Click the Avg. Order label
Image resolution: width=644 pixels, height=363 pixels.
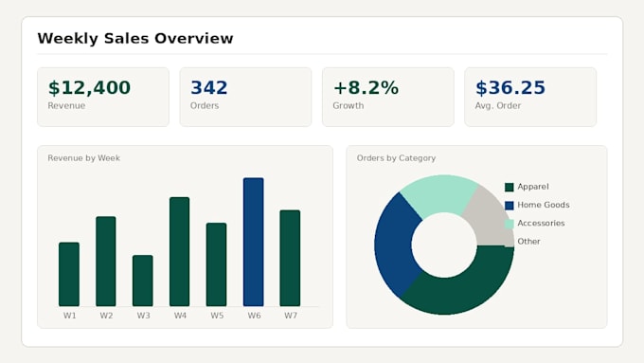click(498, 105)
